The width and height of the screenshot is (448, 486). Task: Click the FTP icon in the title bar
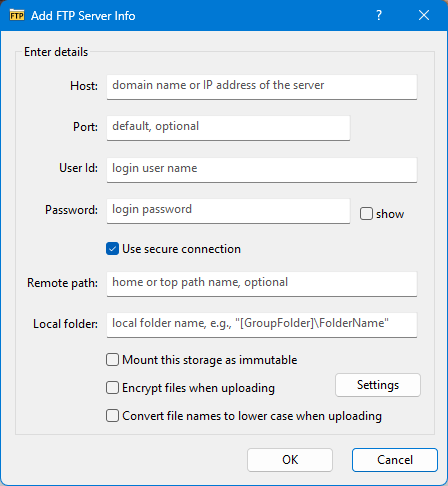click(17, 16)
